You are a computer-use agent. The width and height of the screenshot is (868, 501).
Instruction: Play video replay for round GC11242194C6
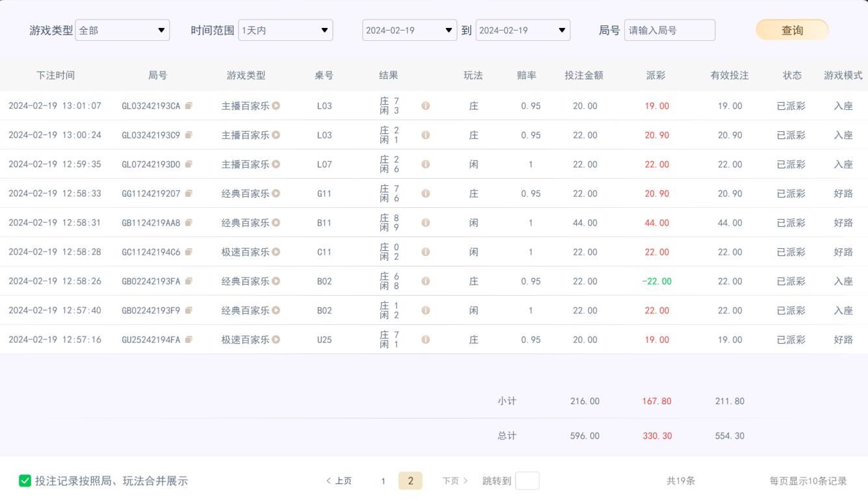pyautogui.click(x=276, y=252)
